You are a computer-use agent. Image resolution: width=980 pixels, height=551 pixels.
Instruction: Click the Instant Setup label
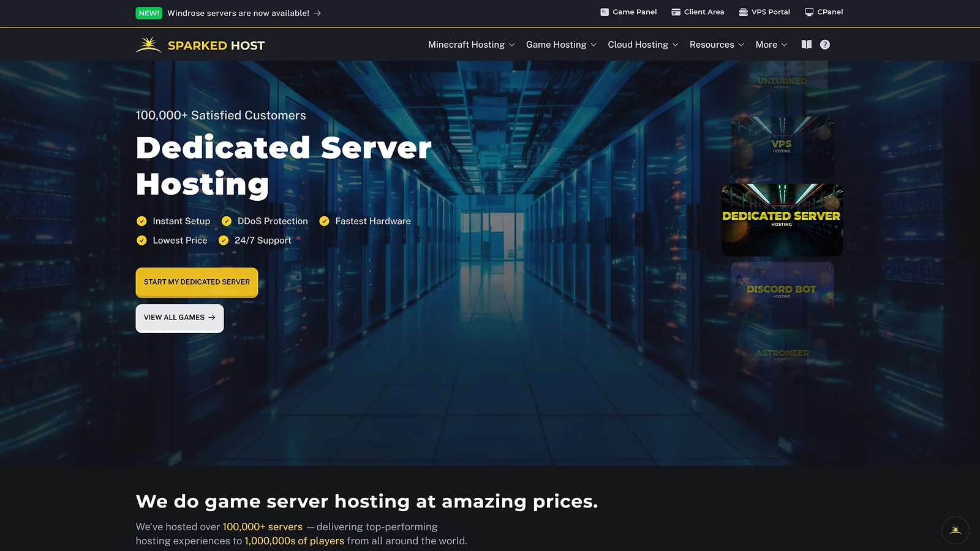tap(181, 221)
